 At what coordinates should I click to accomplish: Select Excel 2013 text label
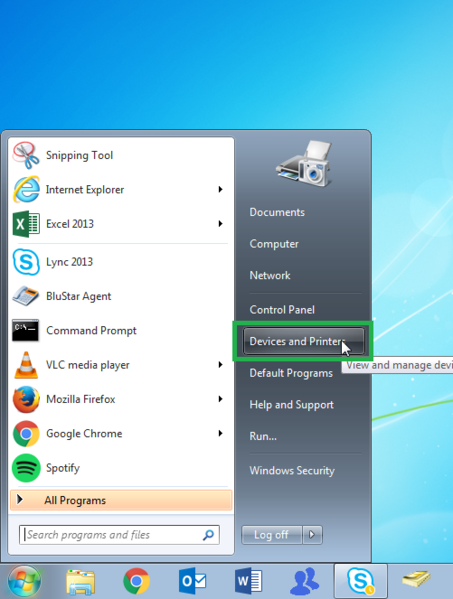70,224
